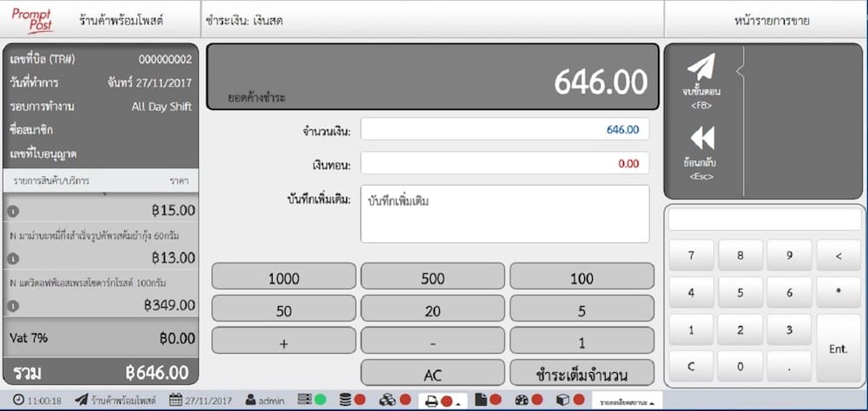The height and width of the screenshot is (411, 868).
Task: Expand the status details dropdown in status bar
Action: tap(627, 401)
